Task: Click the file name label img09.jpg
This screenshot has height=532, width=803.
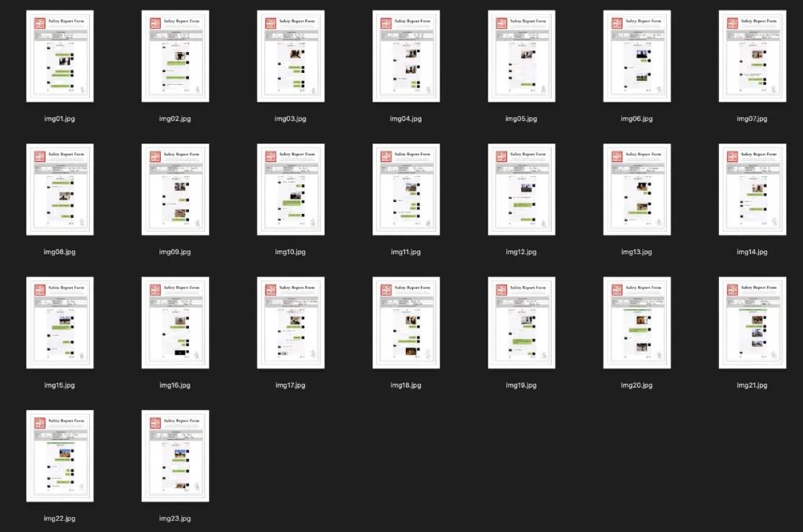Action: pos(175,252)
